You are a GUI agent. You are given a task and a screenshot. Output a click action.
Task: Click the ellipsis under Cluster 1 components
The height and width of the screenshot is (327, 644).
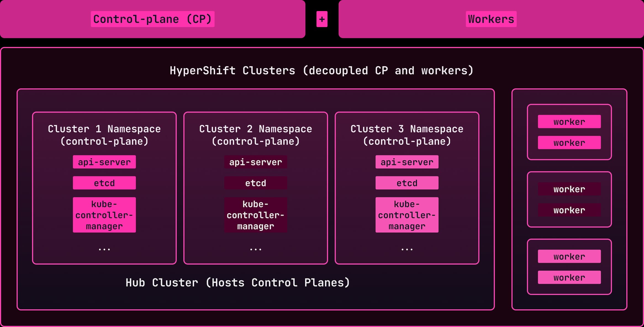104,249
